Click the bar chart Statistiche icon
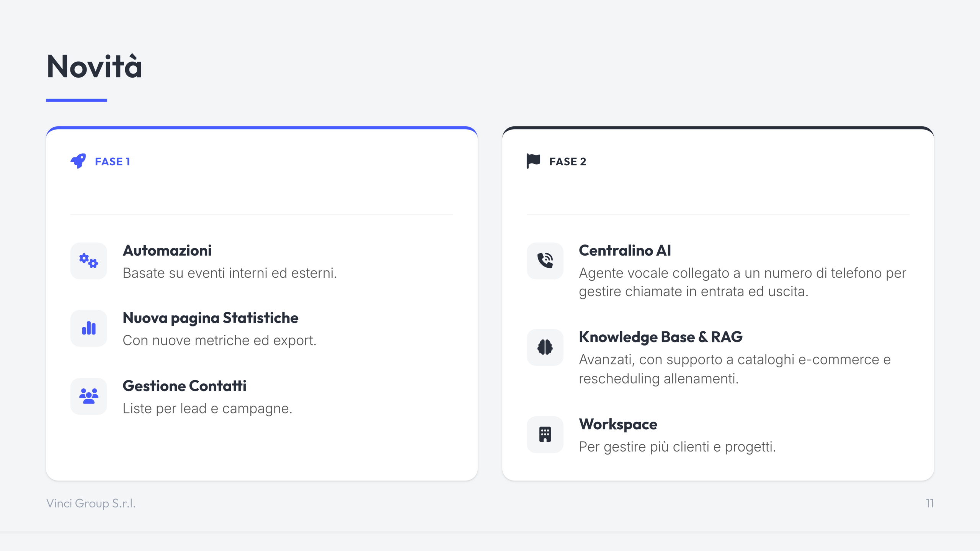Image resolution: width=980 pixels, height=551 pixels. [x=88, y=328]
